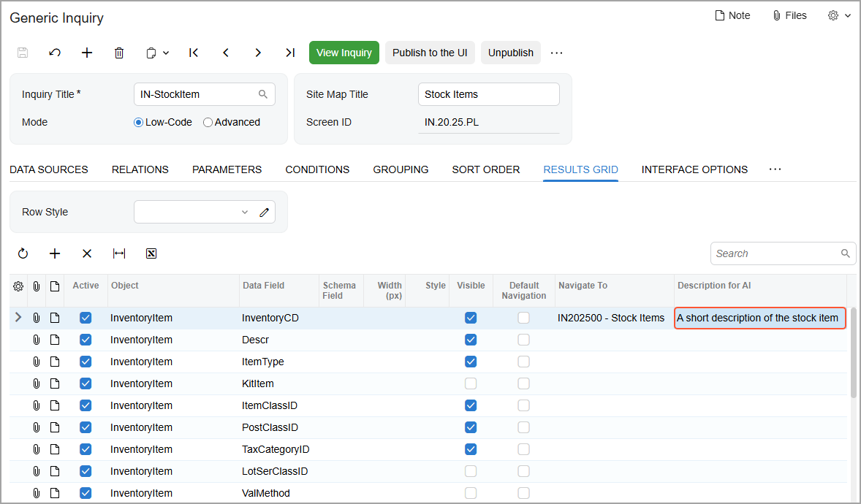Select the Advanced mode radio button
This screenshot has height=504, width=861.
point(208,123)
